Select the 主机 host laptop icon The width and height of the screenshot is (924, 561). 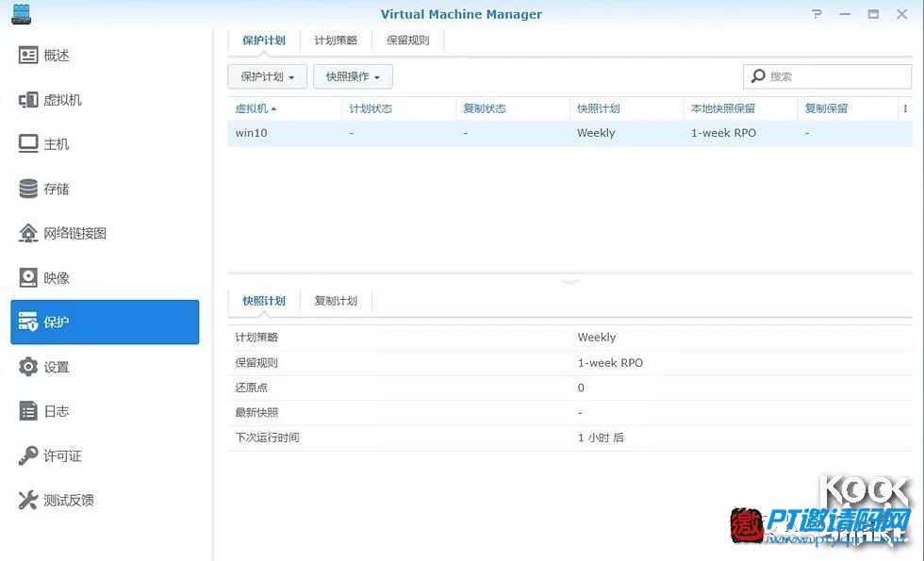[28, 144]
